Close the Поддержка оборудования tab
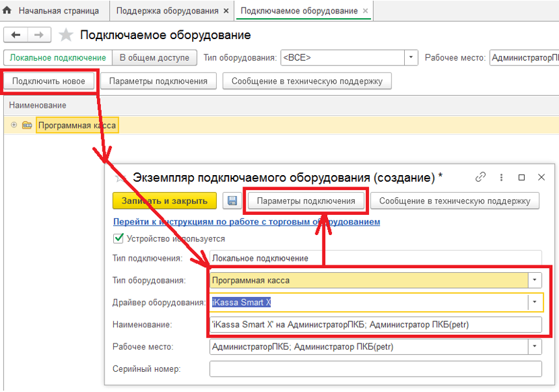This screenshot has height=392, width=559. [226, 11]
